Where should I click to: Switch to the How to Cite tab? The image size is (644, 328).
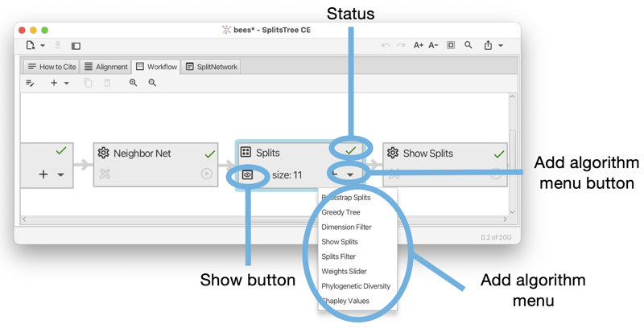point(52,67)
